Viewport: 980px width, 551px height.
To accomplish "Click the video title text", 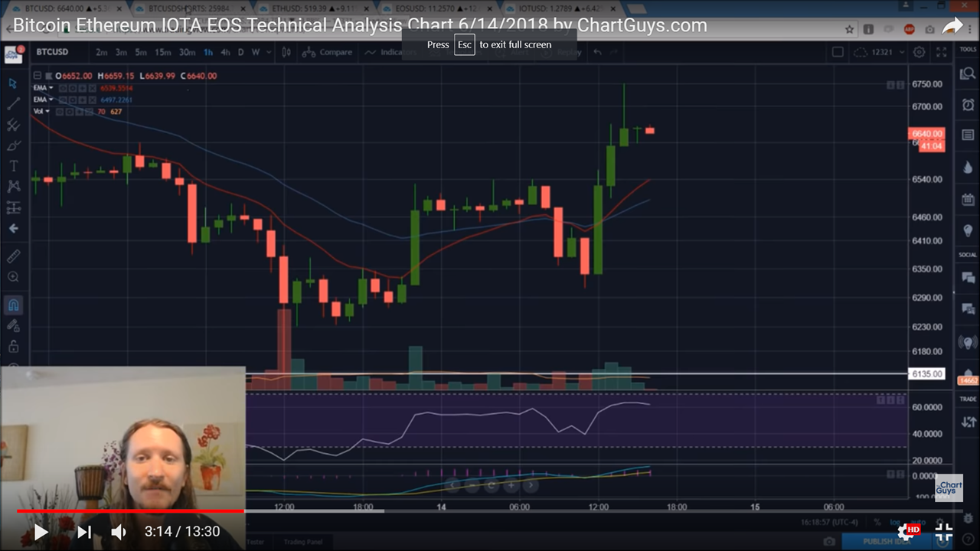I will pyautogui.click(x=360, y=25).
